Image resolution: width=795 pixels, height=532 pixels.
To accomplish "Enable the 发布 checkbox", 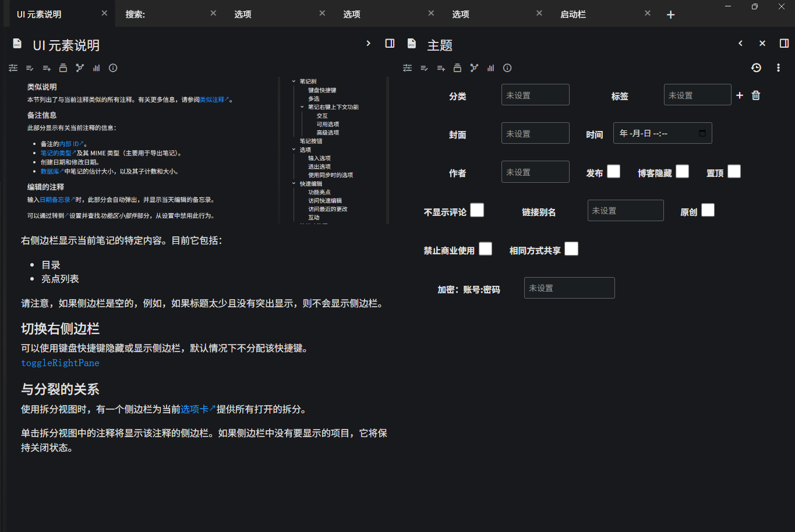I will pos(614,172).
